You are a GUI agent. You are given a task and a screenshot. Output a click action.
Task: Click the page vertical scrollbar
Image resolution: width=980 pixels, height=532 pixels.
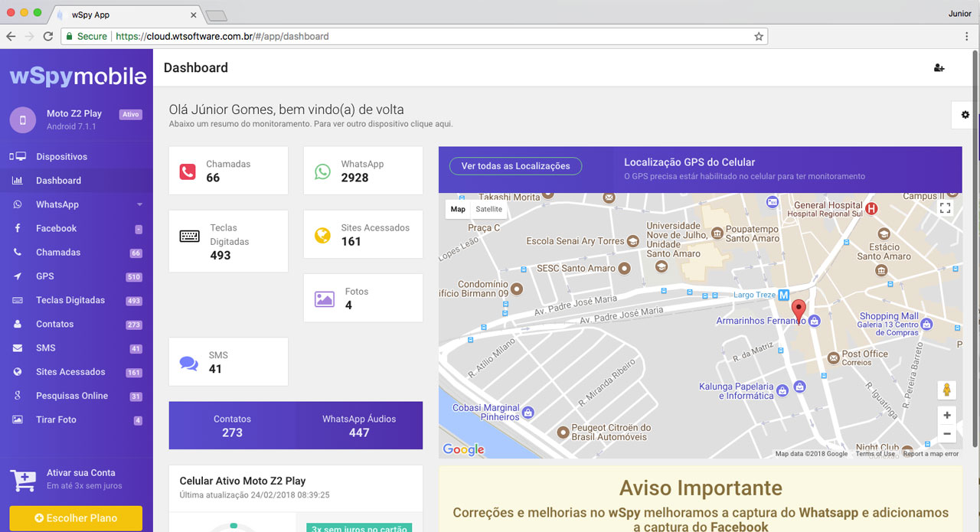(975, 249)
